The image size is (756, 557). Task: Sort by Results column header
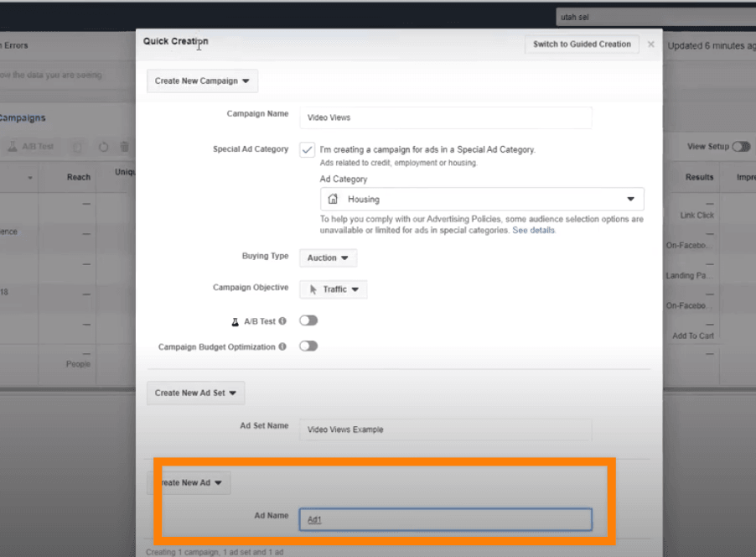pos(699,177)
